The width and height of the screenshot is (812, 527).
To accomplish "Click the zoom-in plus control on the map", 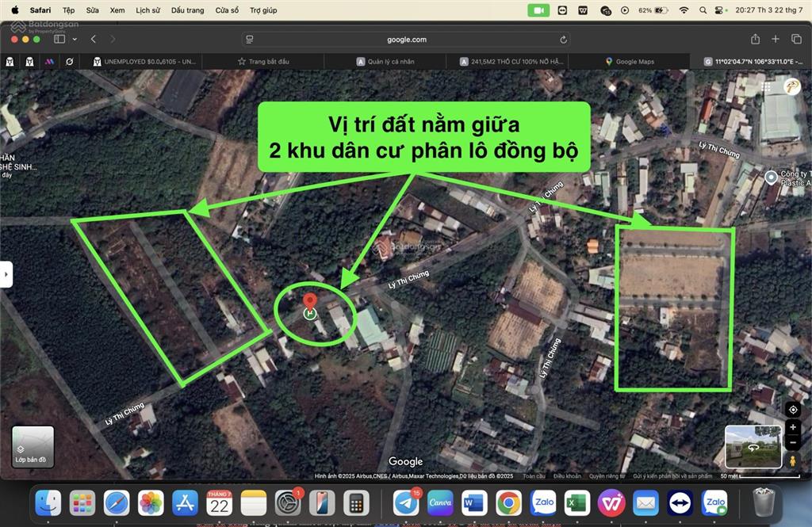I will tap(793, 428).
